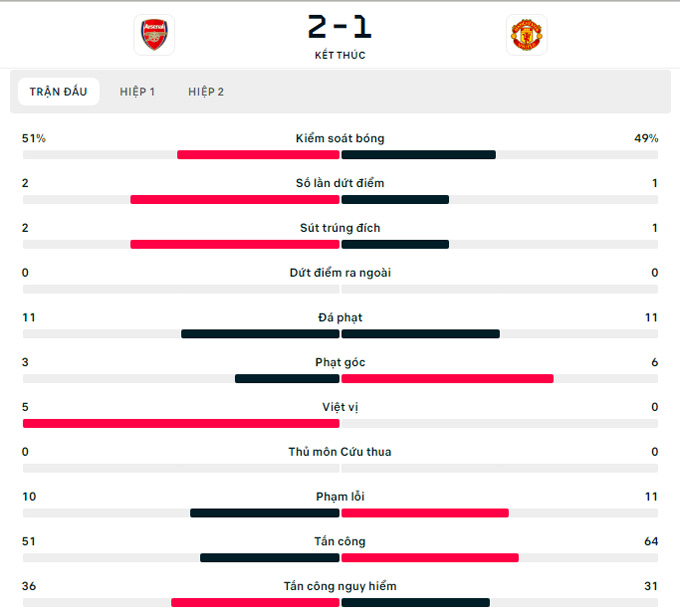This screenshot has width=680, height=614.
Task: Click the Thủ môn Cứu thua label
Action: pos(340,452)
